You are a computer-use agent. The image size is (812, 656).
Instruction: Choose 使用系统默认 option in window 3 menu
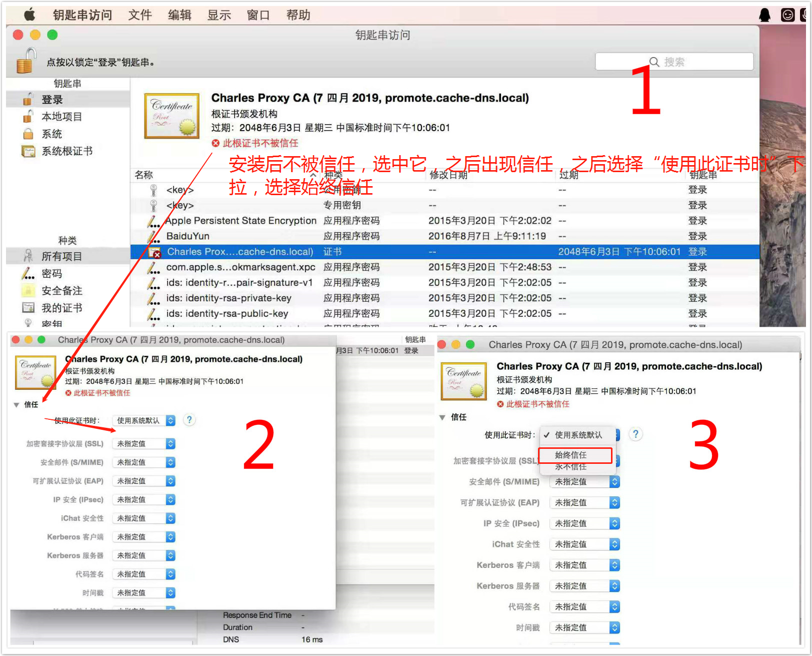[x=578, y=435]
